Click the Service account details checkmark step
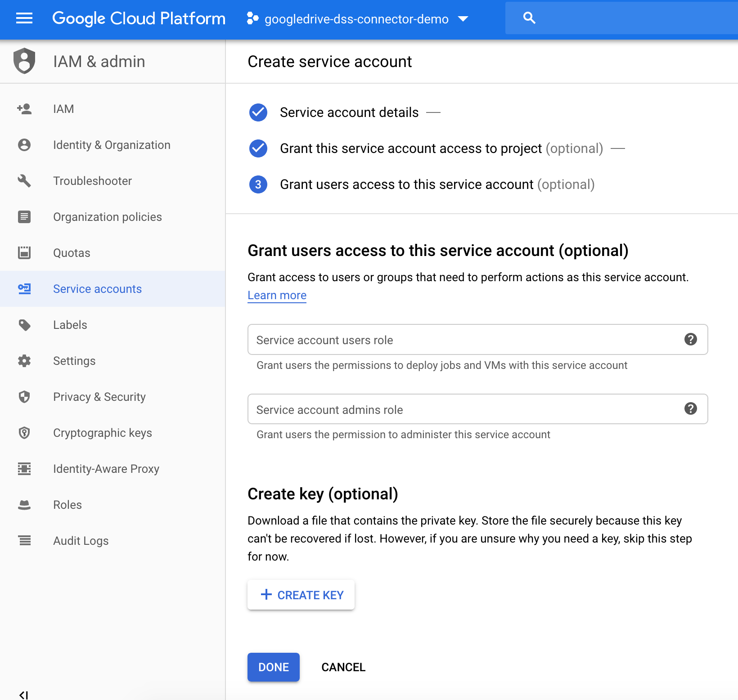738x700 pixels. (258, 112)
